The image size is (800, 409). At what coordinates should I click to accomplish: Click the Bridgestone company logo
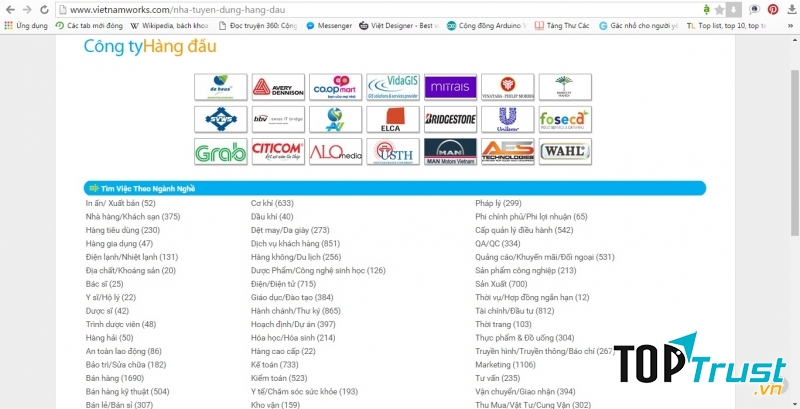tap(450, 119)
